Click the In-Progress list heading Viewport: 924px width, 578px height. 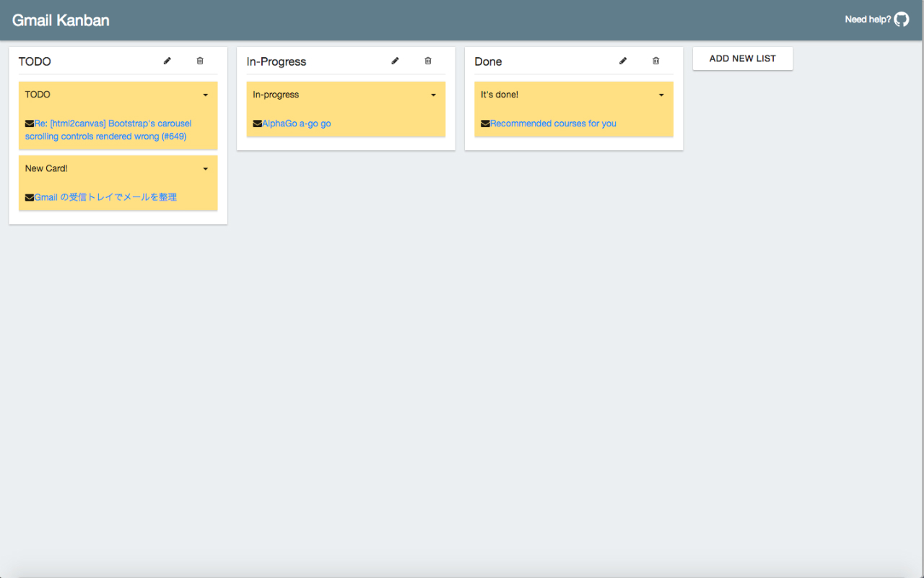(x=276, y=61)
